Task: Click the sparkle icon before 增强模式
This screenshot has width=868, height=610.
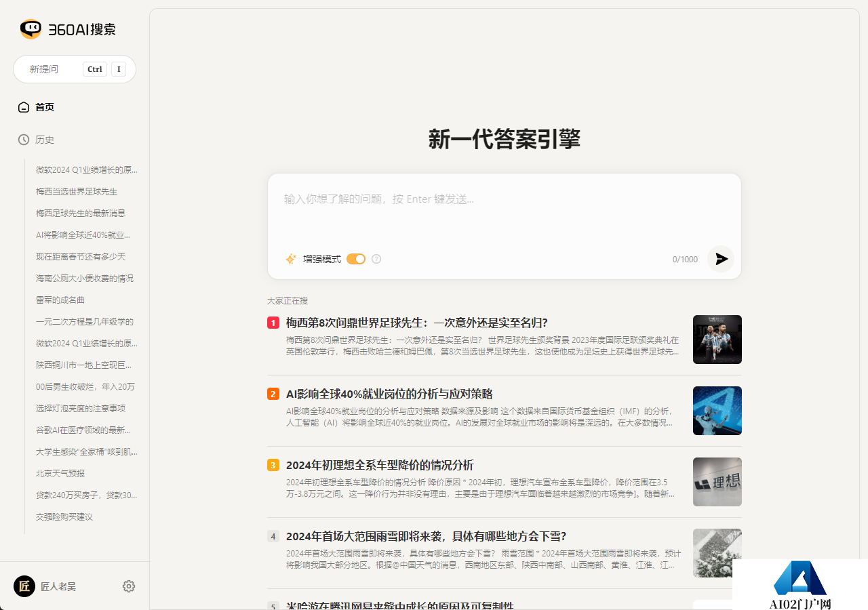Action: [x=290, y=259]
